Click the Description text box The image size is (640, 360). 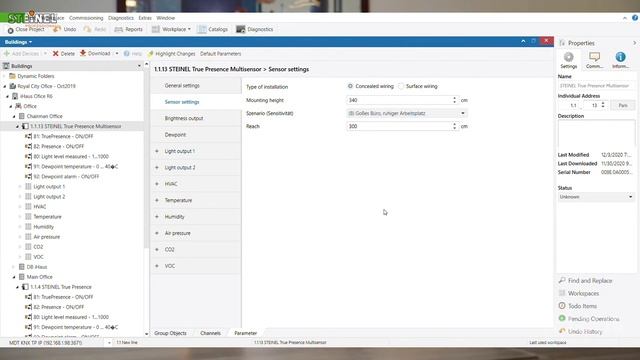click(596, 134)
